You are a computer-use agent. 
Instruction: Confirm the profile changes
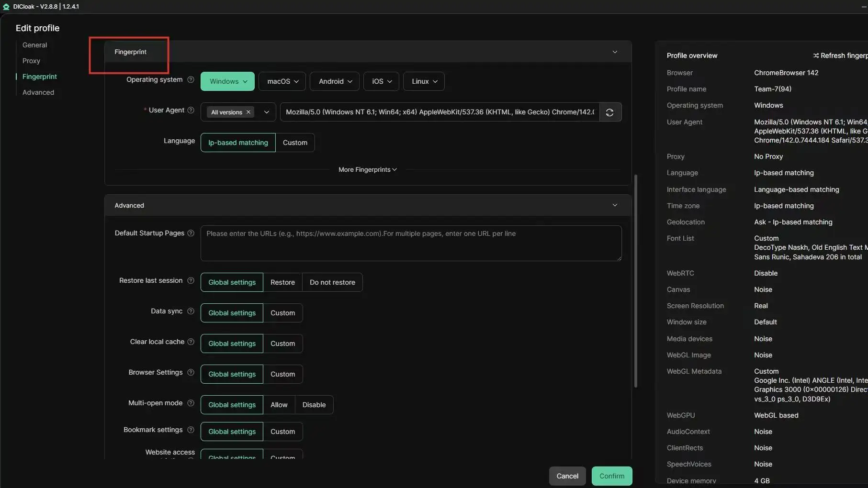pos(612,476)
